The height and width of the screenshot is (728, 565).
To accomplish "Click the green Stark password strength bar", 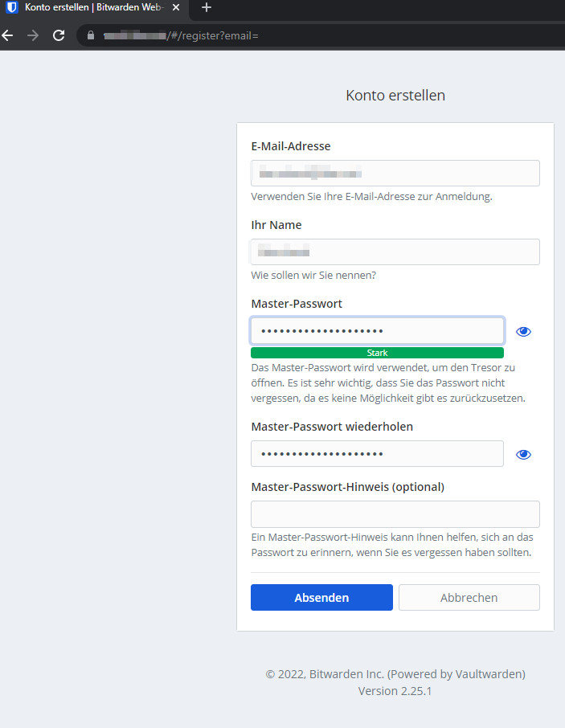I will coord(377,353).
